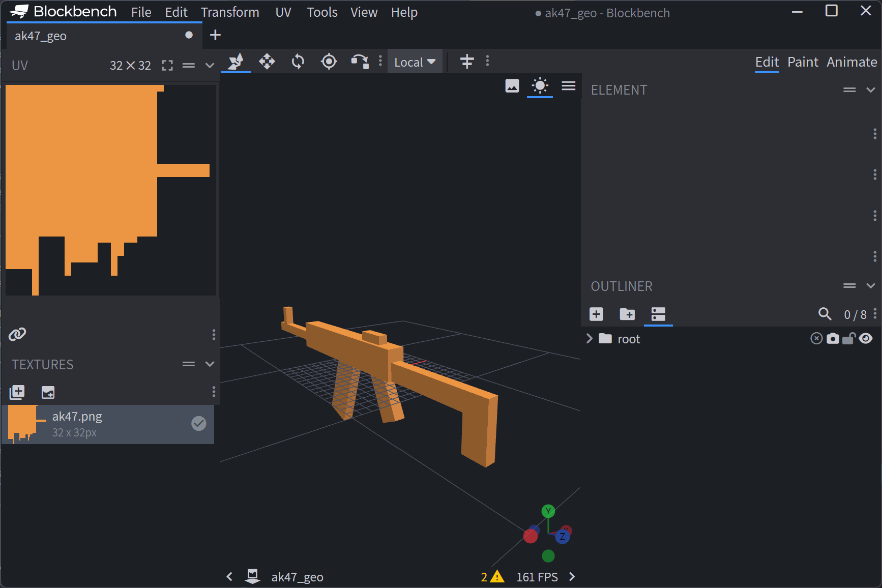Image resolution: width=882 pixels, height=588 pixels.
Task: Click the Create Texture icon
Action: (x=48, y=392)
